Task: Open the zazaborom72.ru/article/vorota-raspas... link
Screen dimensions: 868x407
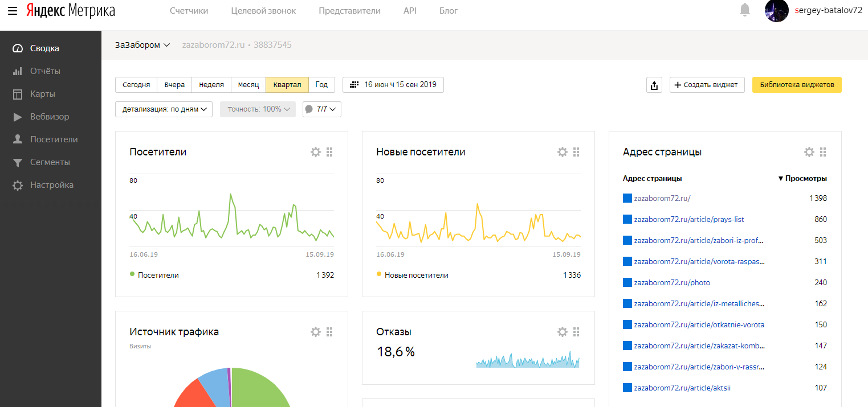Action: click(699, 261)
